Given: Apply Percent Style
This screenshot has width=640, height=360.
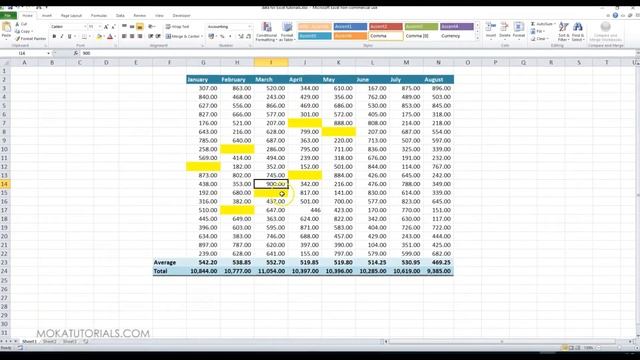Looking at the screenshot, I should pyautogui.click(x=222, y=36).
